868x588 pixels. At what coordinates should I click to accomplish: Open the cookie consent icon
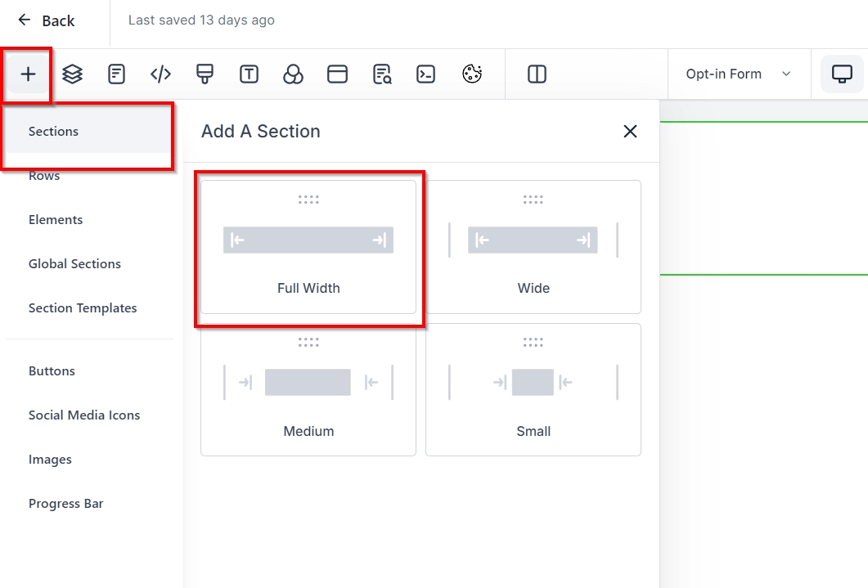coord(472,74)
